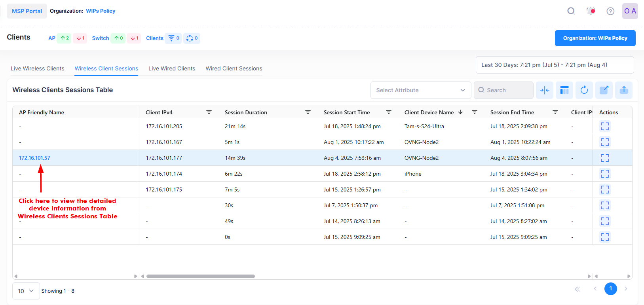The width and height of the screenshot is (644, 305).
Task: Open the Last 30 Days date range picker
Action: pos(554,65)
